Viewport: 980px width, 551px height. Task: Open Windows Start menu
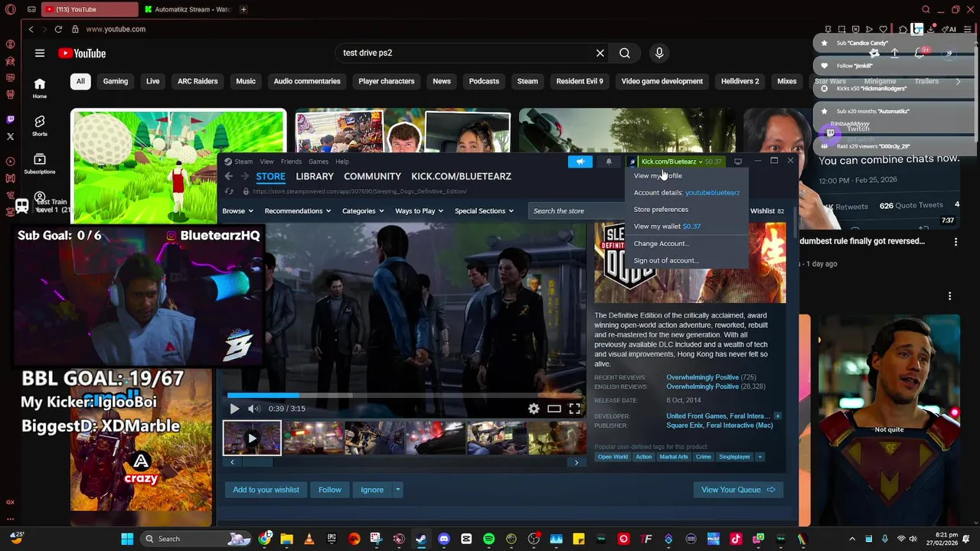(127, 539)
